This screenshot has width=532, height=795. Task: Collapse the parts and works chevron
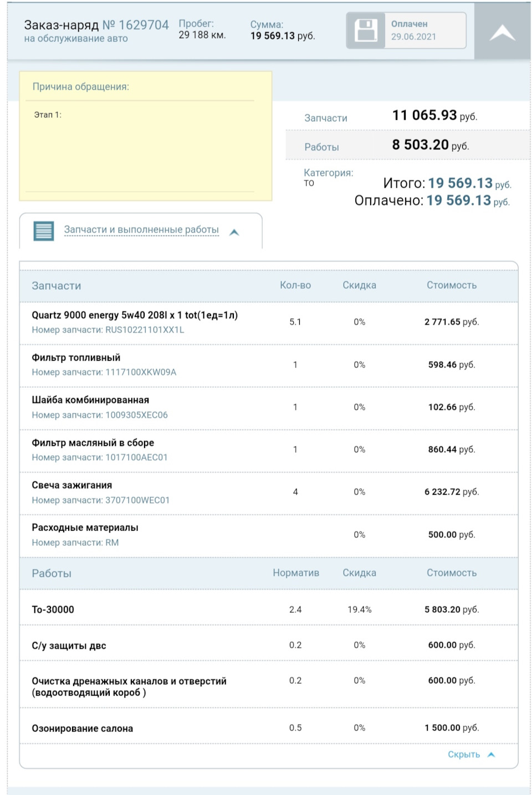pos(234,232)
